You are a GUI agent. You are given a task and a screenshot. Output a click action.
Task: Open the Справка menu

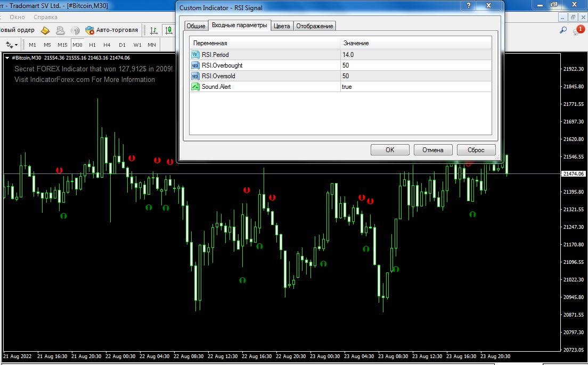[45, 17]
